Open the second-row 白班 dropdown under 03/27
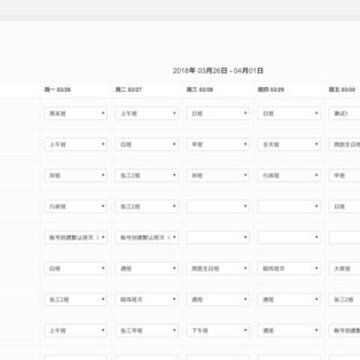The width and height of the screenshot is (360, 360). click(x=147, y=144)
